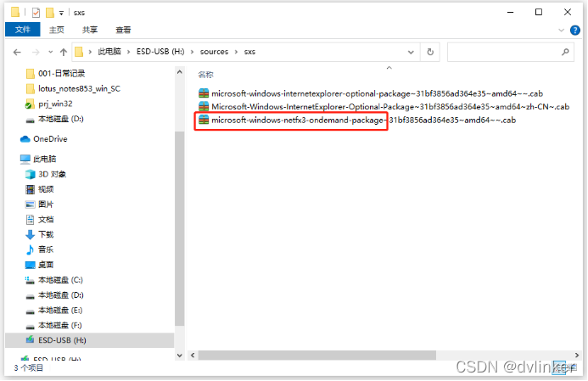Click sources breadcrumb in address bar
This screenshot has width=588, height=381.
214,52
